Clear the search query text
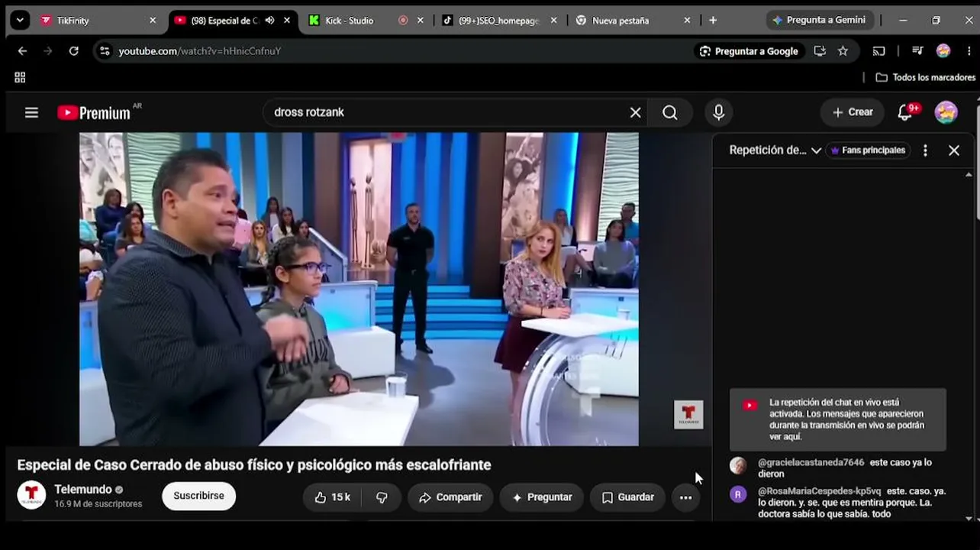 pyautogui.click(x=635, y=112)
